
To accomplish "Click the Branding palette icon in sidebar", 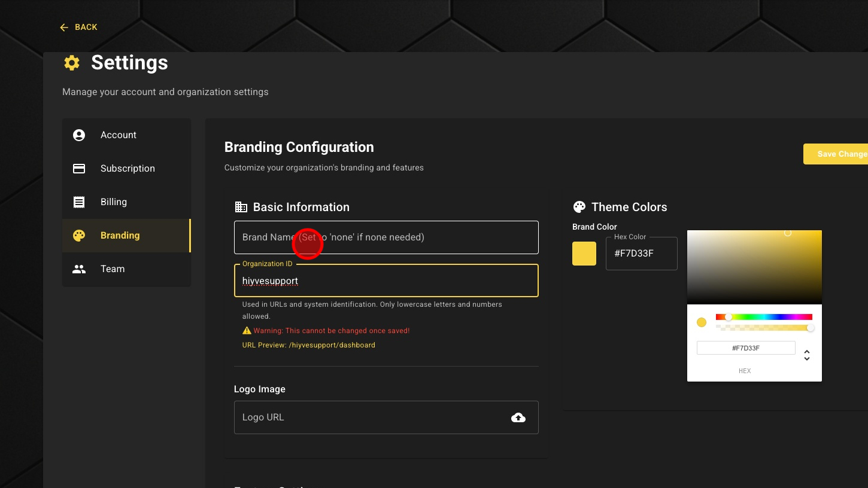I will point(79,236).
